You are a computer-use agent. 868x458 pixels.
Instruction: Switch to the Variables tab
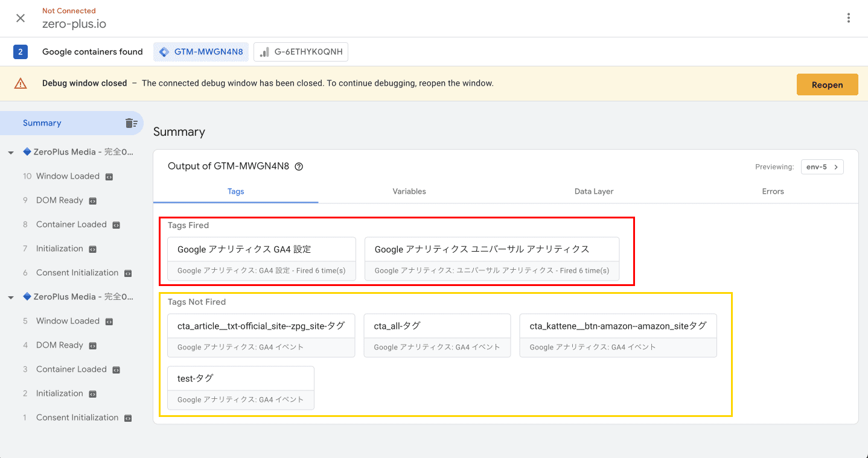click(409, 191)
